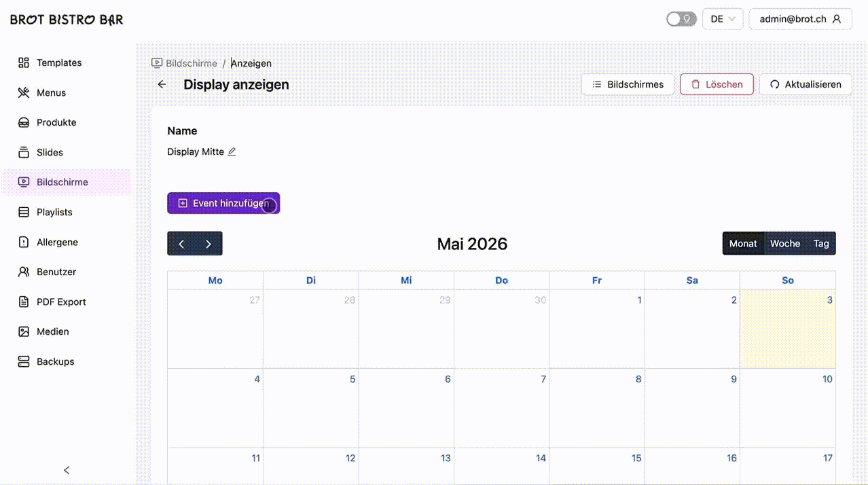
Task: Click the Display Mitte name text
Action: coord(196,151)
